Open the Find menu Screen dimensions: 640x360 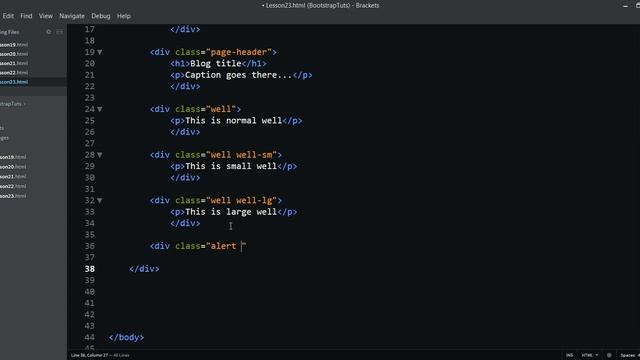click(26, 16)
